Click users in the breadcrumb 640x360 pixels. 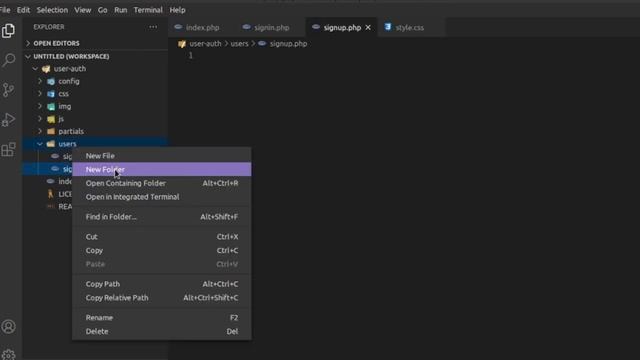coord(240,44)
